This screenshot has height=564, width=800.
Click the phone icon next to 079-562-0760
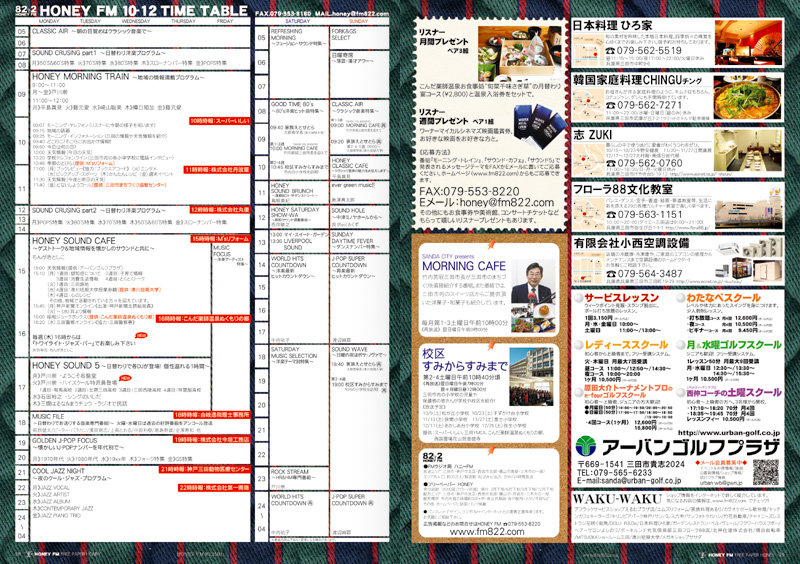click(610, 163)
